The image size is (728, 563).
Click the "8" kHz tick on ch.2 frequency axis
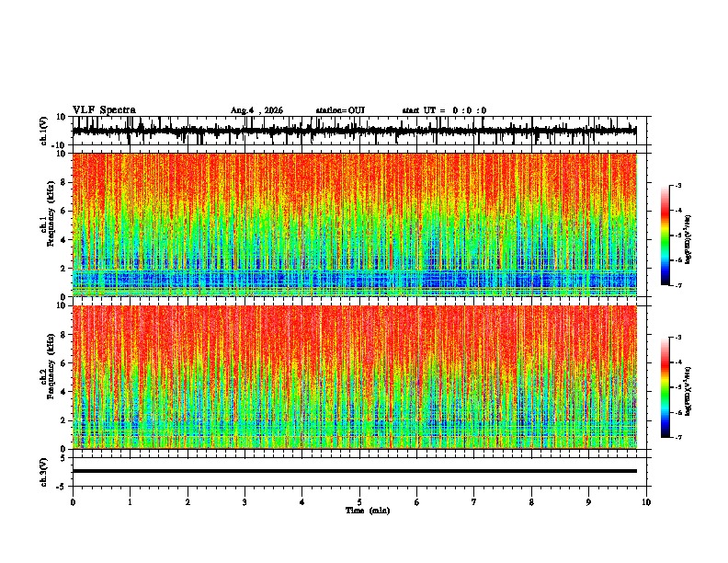click(63, 335)
